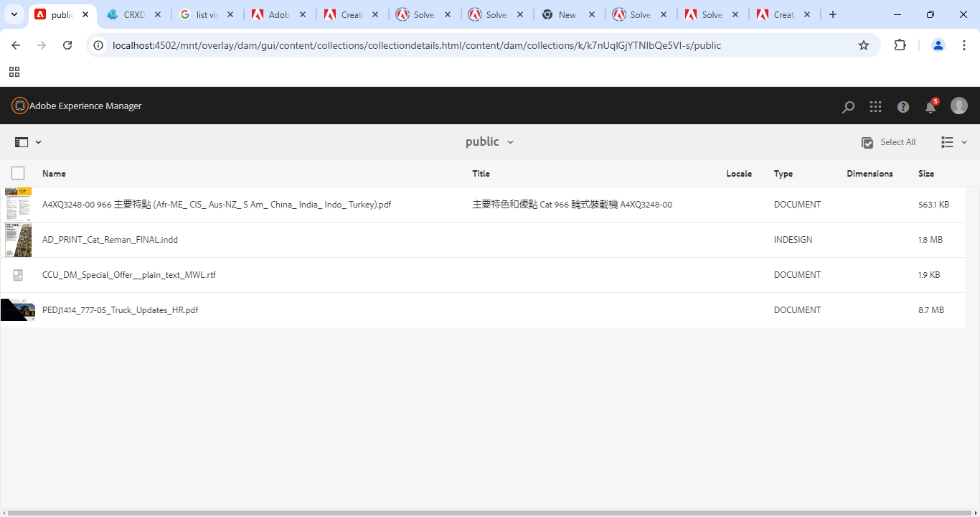Switch to the 'list vi' Google tab
The height and width of the screenshot is (517, 980).
click(207, 14)
